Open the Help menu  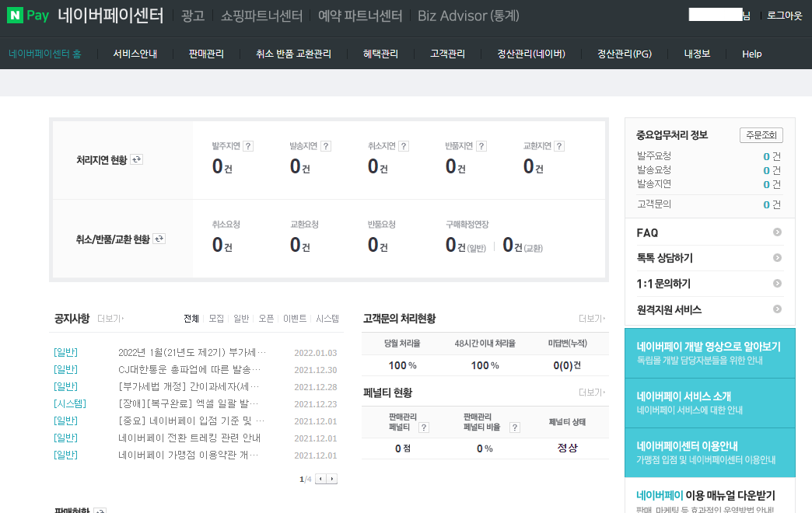pyautogui.click(x=752, y=54)
